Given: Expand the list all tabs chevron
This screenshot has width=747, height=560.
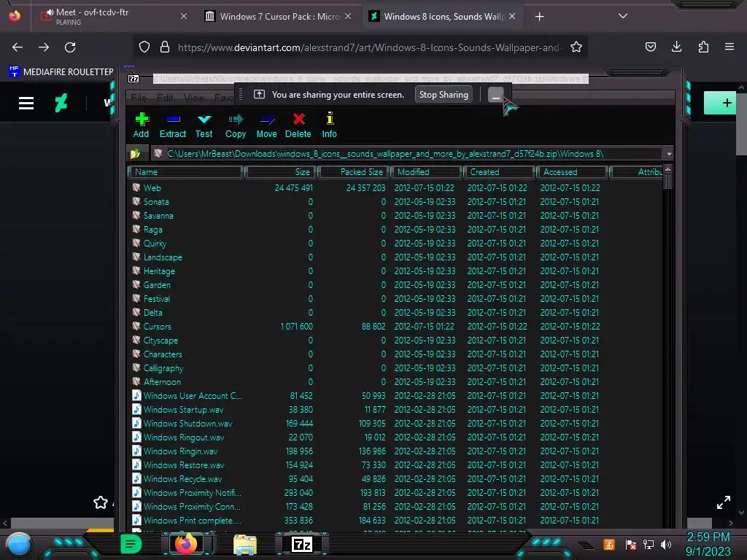Looking at the screenshot, I should coord(623,16).
